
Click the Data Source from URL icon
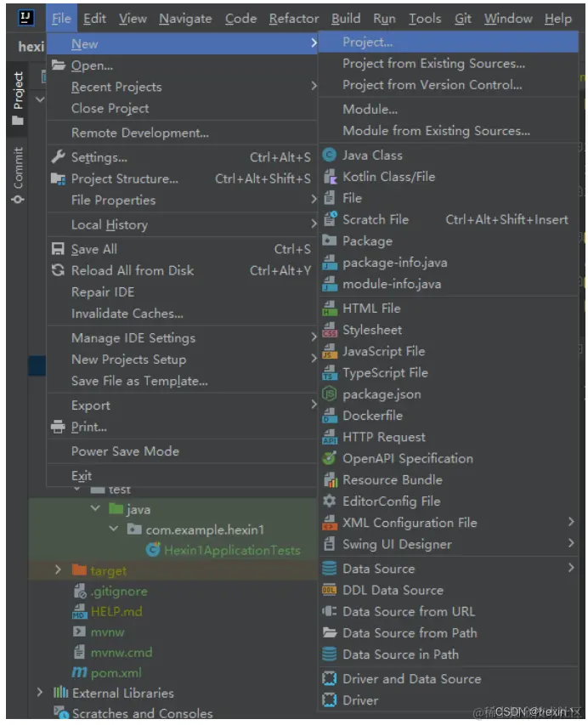(x=329, y=611)
